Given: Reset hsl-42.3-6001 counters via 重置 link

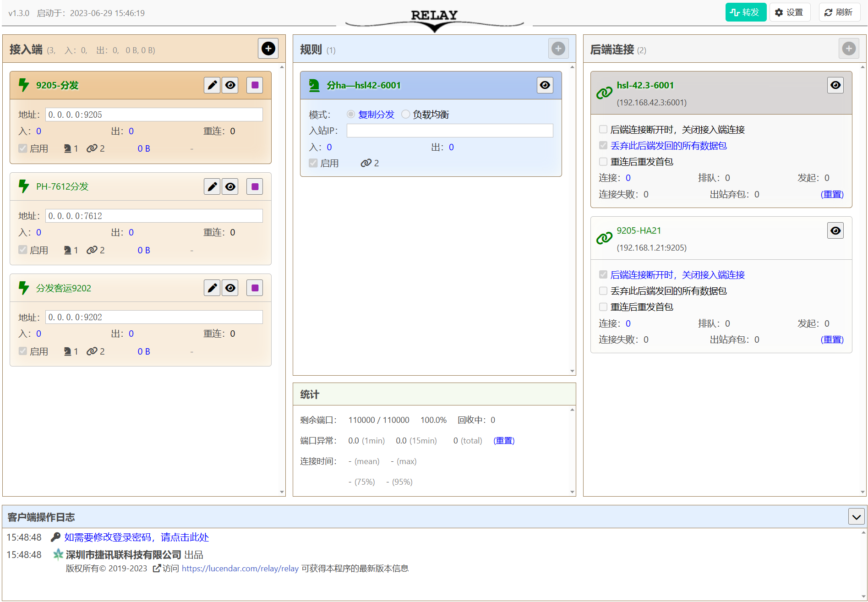Looking at the screenshot, I should pyautogui.click(x=832, y=194).
